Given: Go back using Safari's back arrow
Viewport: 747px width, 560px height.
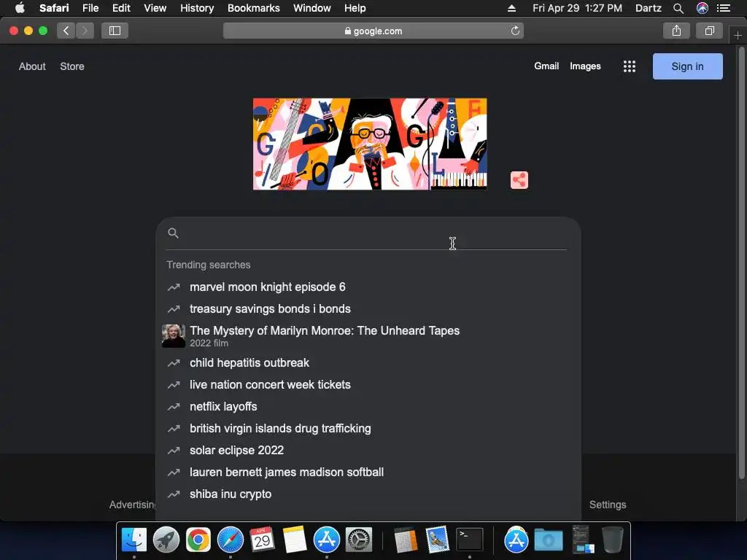Looking at the screenshot, I should (x=66, y=31).
